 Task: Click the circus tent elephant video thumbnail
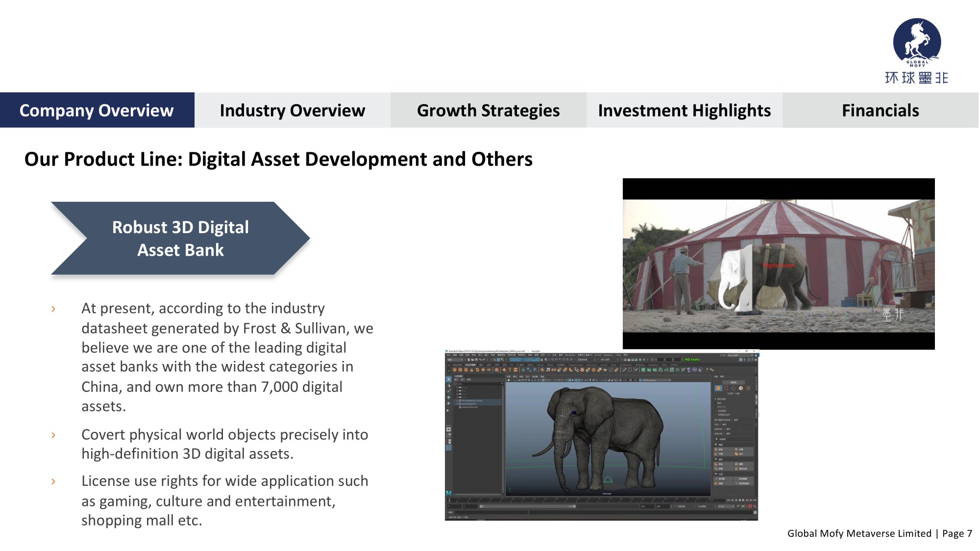[x=778, y=264]
